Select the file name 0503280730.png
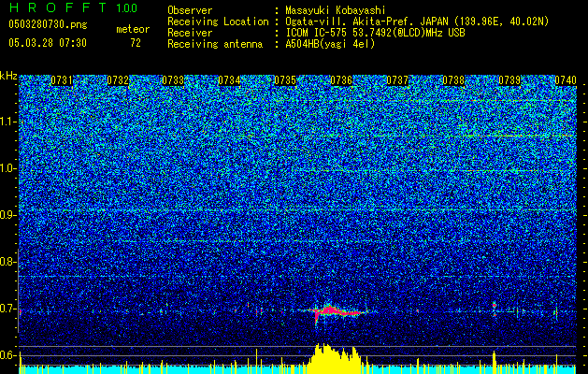Image resolution: width=588 pixels, height=374 pixels. pos(48,24)
